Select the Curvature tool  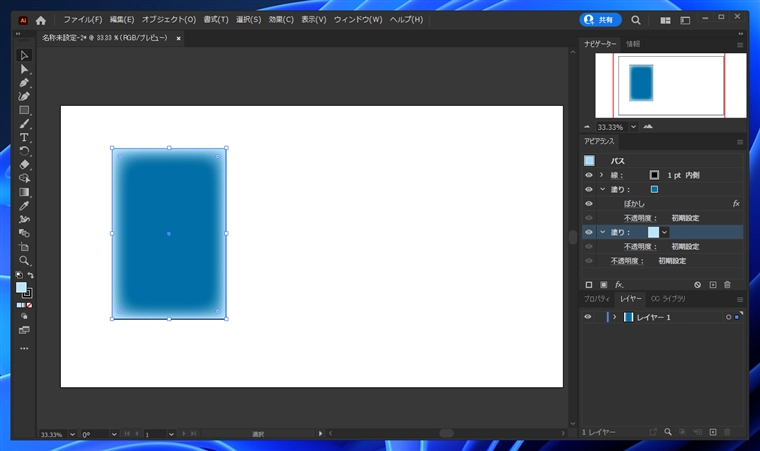tap(24, 96)
